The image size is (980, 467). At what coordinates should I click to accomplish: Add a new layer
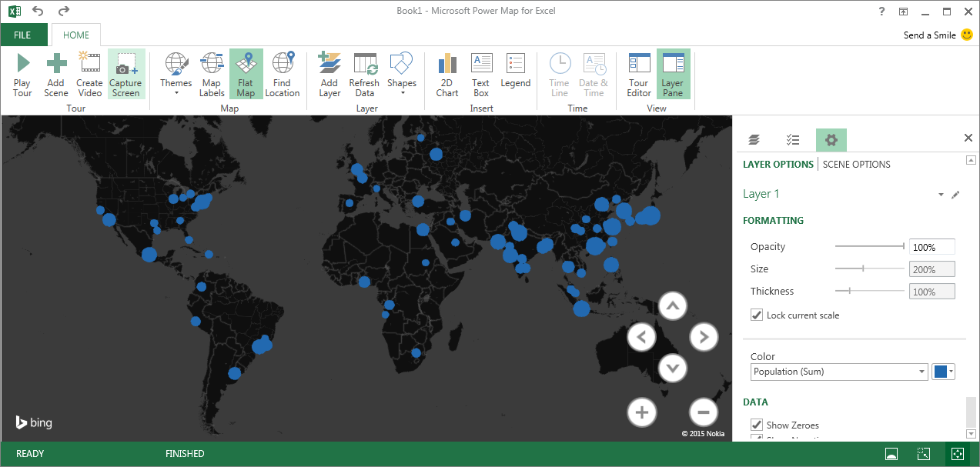pyautogui.click(x=329, y=75)
